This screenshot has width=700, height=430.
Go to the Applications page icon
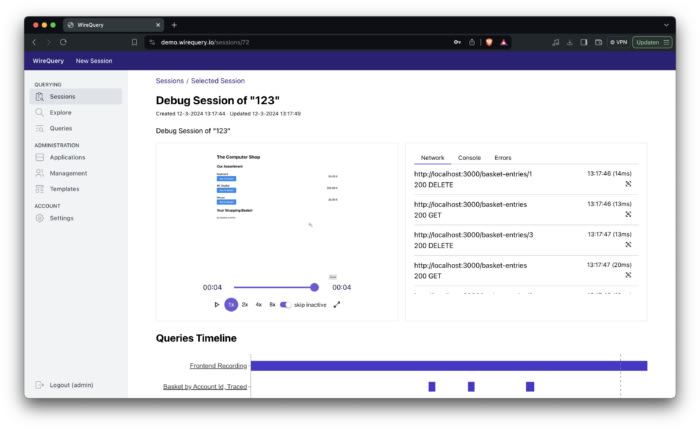(x=40, y=157)
